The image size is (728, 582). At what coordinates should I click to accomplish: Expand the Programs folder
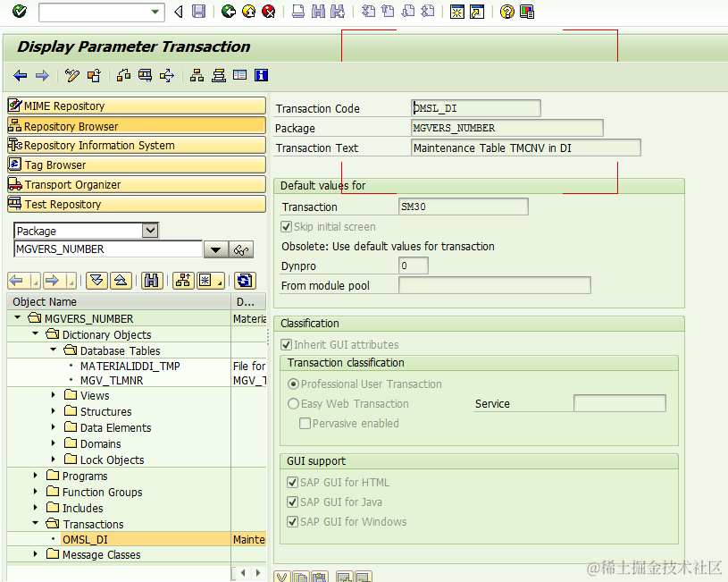(x=36, y=475)
